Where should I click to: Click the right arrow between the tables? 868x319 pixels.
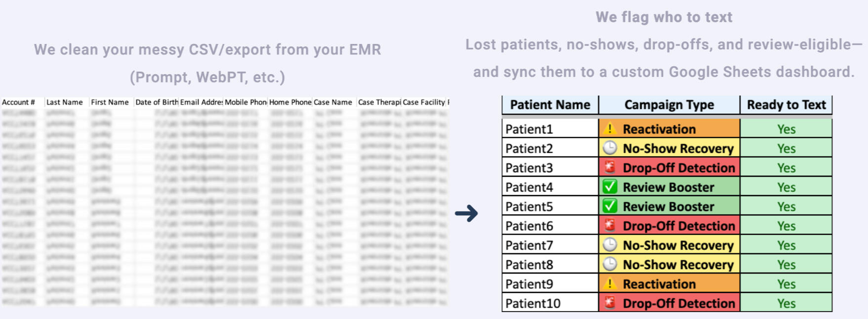[466, 213]
